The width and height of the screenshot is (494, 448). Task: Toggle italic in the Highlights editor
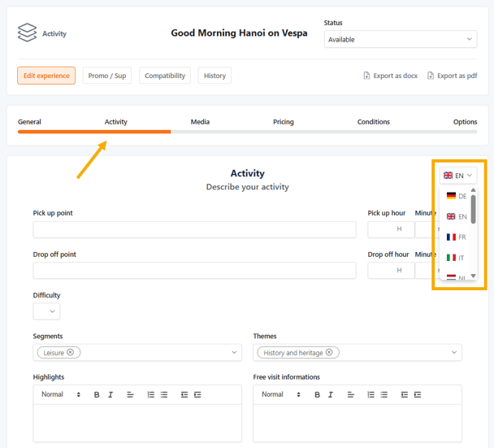click(x=110, y=394)
